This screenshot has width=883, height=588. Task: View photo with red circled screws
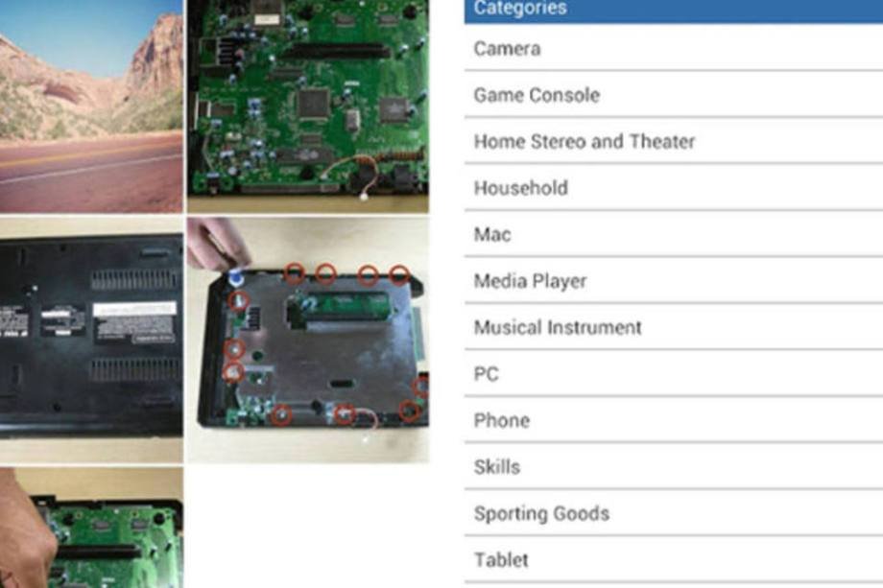point(308,341)
